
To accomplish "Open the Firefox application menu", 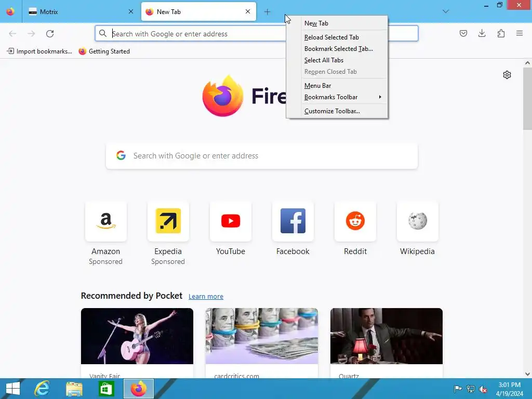I will point(520,33).
